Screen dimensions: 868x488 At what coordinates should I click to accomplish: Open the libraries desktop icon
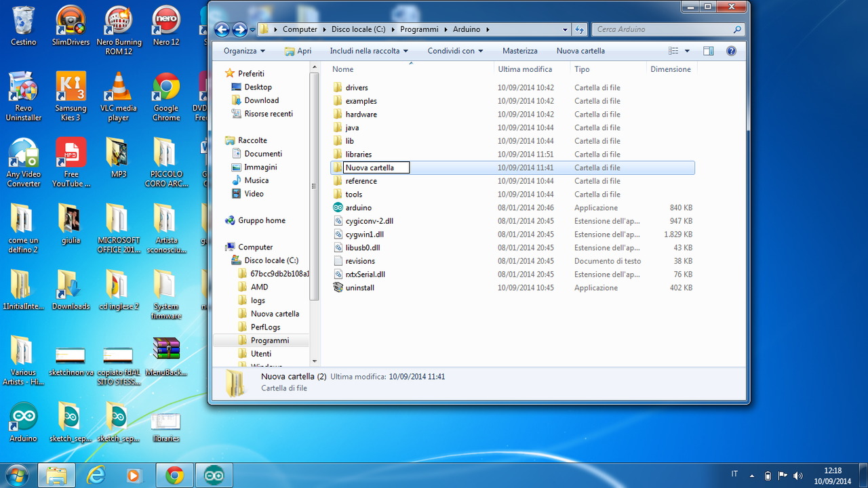point(166,427)
